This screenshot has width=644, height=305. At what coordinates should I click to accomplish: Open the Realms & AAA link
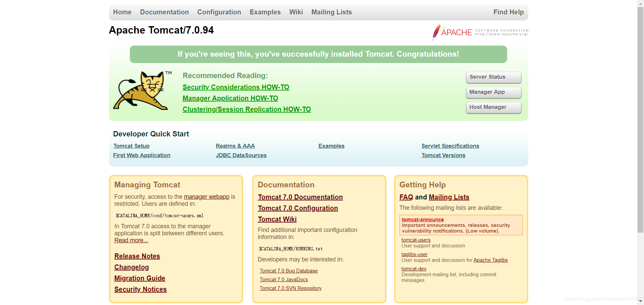click(x=235, y=146)
